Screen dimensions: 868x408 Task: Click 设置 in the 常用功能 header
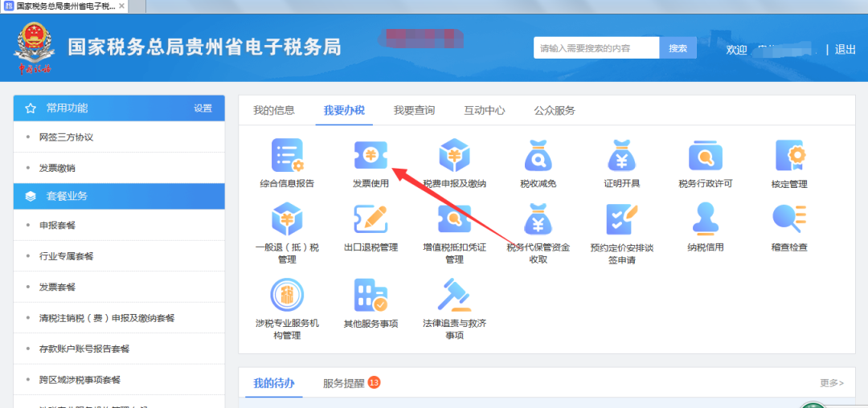203,108
